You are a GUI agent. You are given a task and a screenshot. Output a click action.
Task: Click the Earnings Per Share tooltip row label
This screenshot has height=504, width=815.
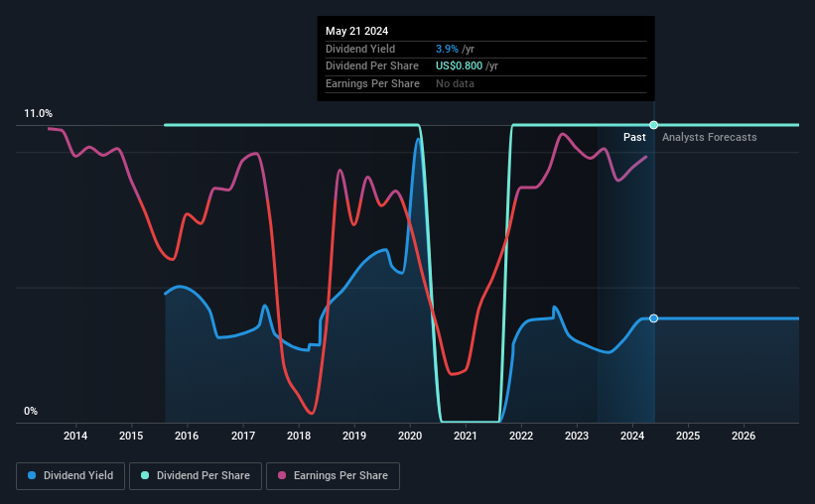372,83
